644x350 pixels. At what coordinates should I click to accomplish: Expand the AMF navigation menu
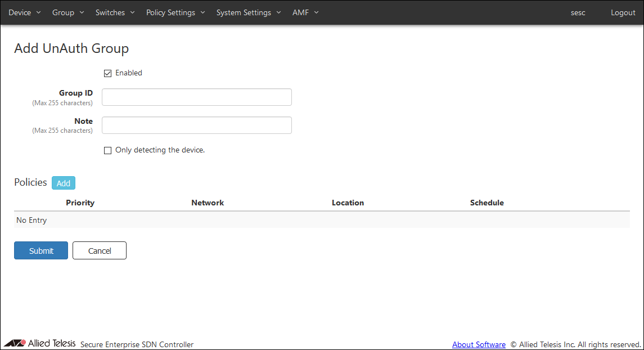305,12
